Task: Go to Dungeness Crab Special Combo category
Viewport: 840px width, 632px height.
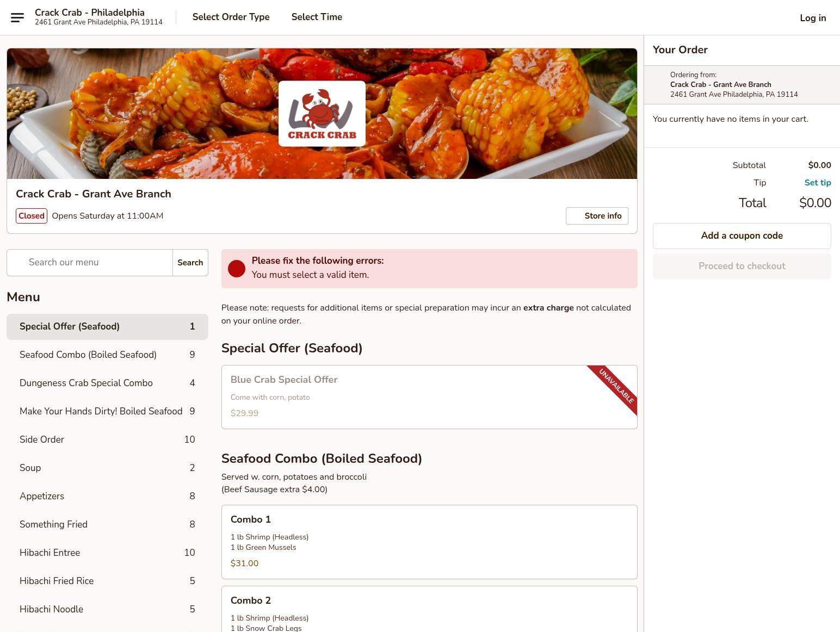Action: tap(107, 383)
